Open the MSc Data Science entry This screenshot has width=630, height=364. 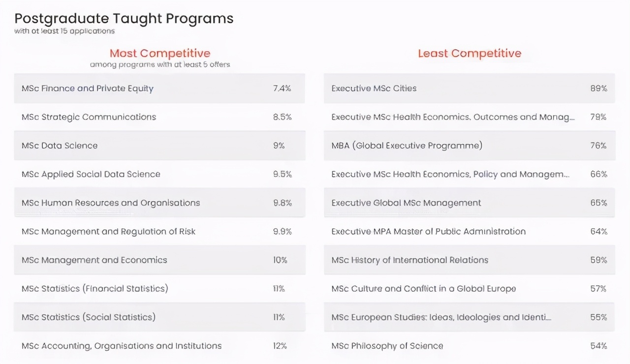pos(60,146)
